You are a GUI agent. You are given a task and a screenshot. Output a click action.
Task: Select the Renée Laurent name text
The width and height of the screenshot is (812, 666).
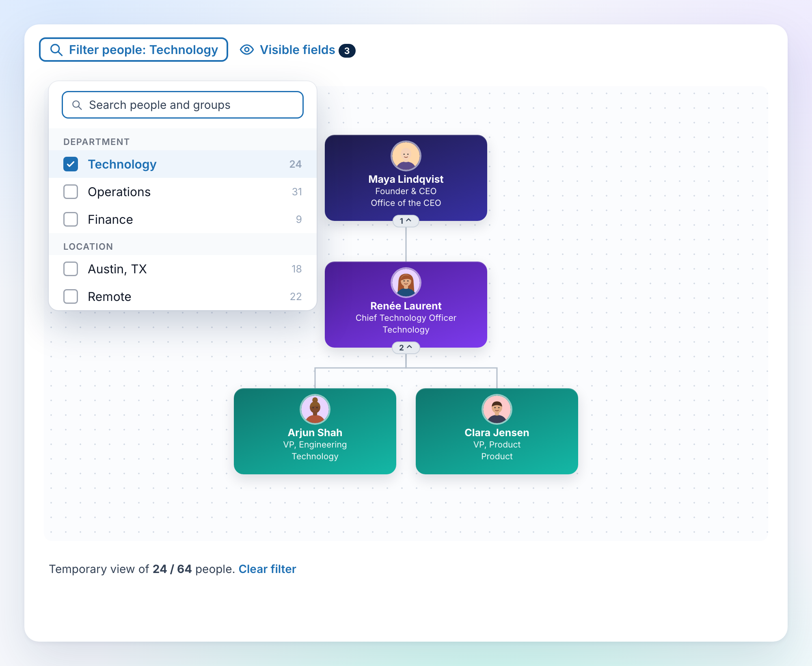pos(406,306)
